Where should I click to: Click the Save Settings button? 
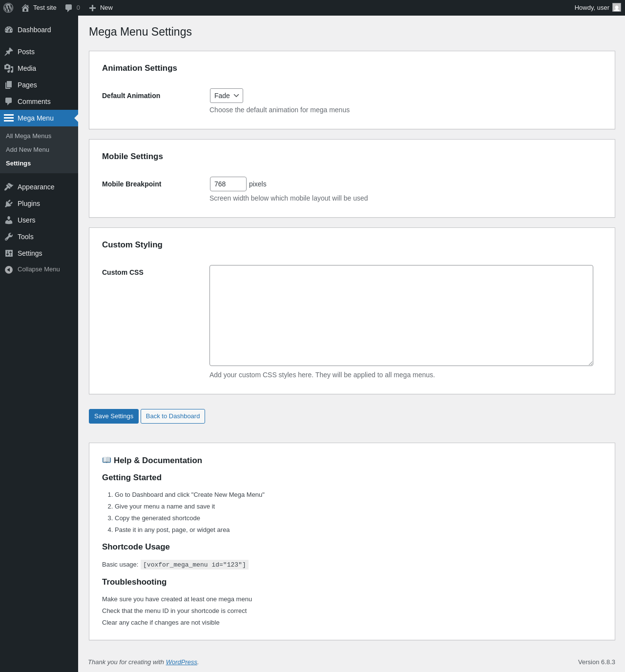114,416
